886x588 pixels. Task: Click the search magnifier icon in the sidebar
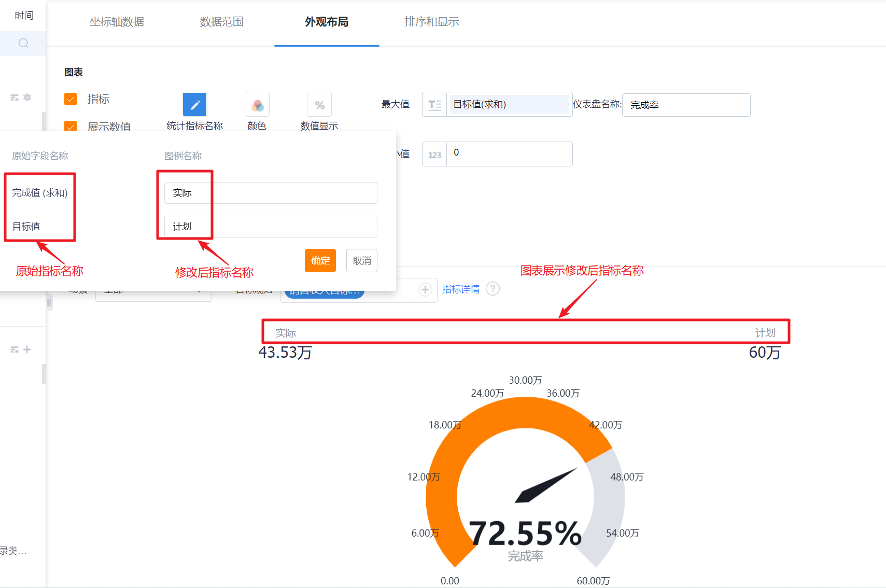[x=23, y=43]
